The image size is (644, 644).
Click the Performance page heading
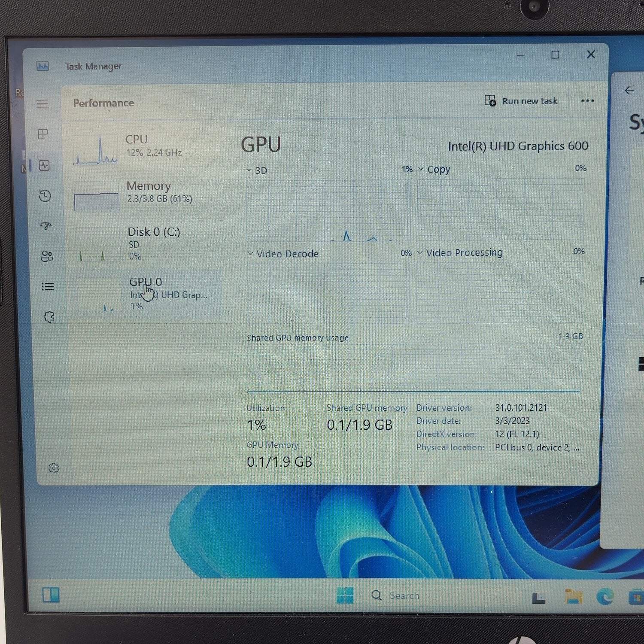(103, 103)
